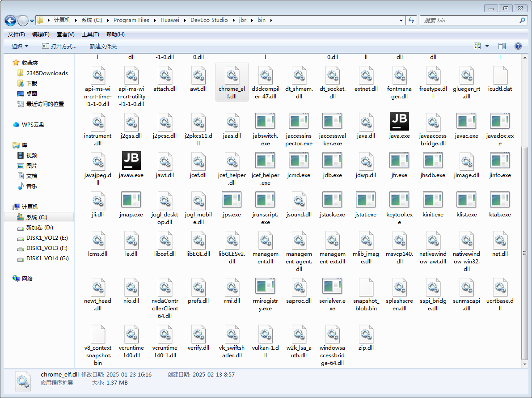
Task: Expand the arrow after bin in path
Action: click(x=271, y=21)
